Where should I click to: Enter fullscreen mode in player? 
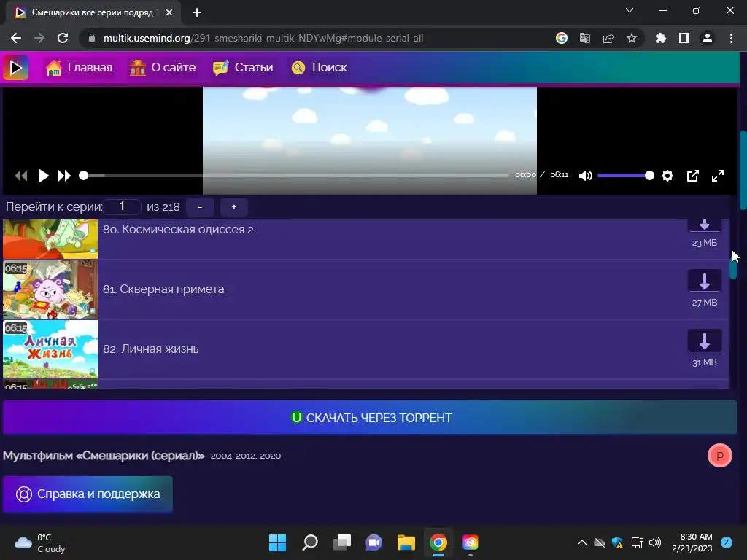tap(718, 176)
